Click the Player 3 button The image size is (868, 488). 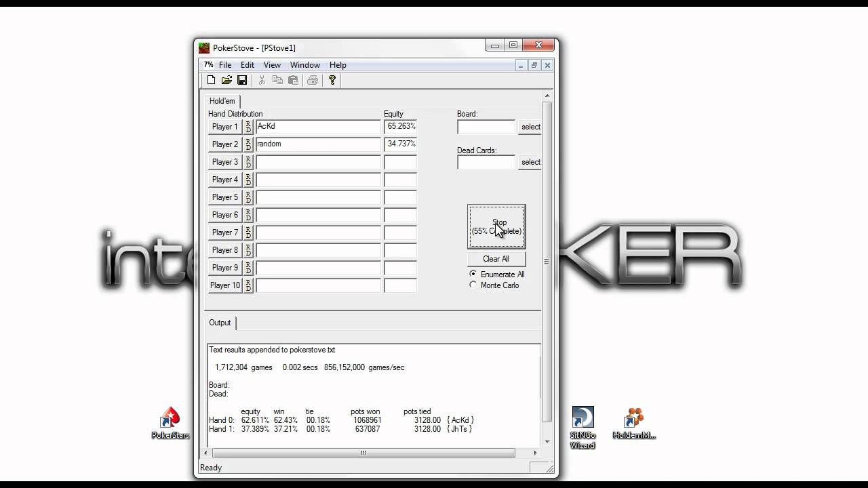225,162
